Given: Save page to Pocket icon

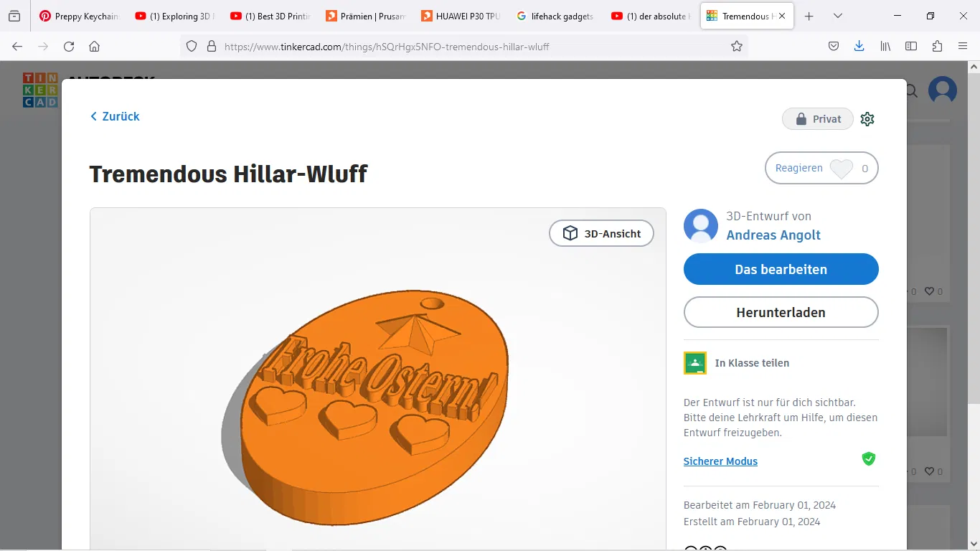Looking at the screenshot, I should click(834, 46).
